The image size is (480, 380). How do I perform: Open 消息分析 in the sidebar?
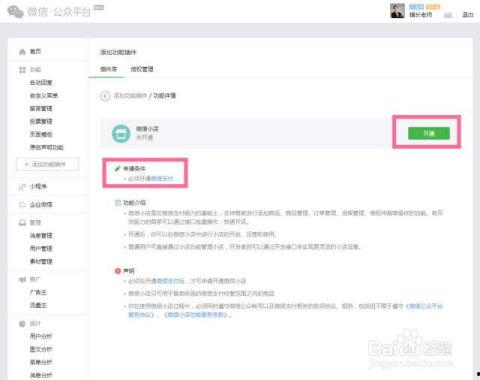[x=41, y=375]
